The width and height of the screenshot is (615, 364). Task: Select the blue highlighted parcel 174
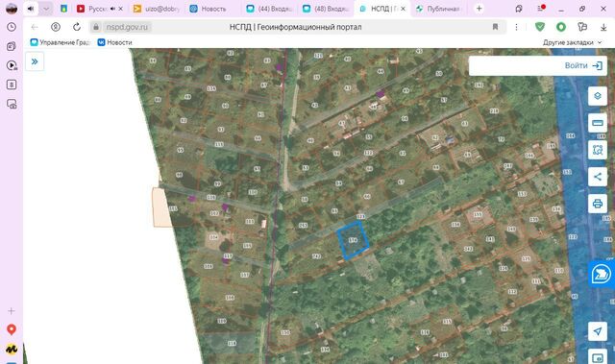pos(353,240)
